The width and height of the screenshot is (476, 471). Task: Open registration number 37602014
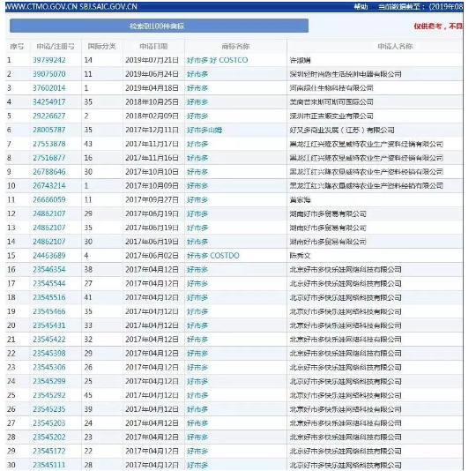[x=49, y=88]
